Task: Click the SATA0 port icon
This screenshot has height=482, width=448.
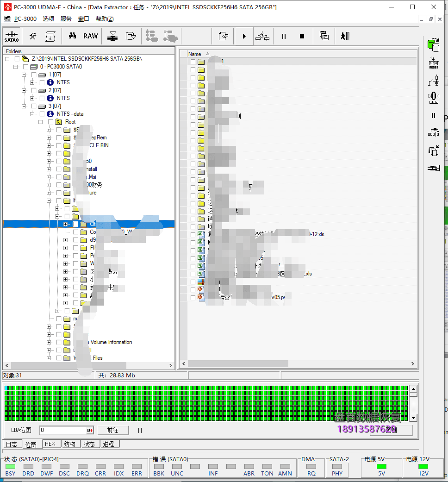Action: [12, 36]
